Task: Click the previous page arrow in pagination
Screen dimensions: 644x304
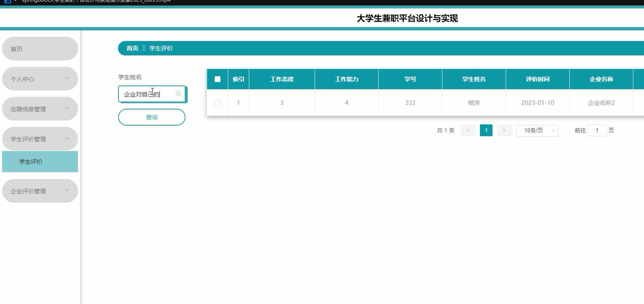Action: pyautogui.click(x=468, y=130)
